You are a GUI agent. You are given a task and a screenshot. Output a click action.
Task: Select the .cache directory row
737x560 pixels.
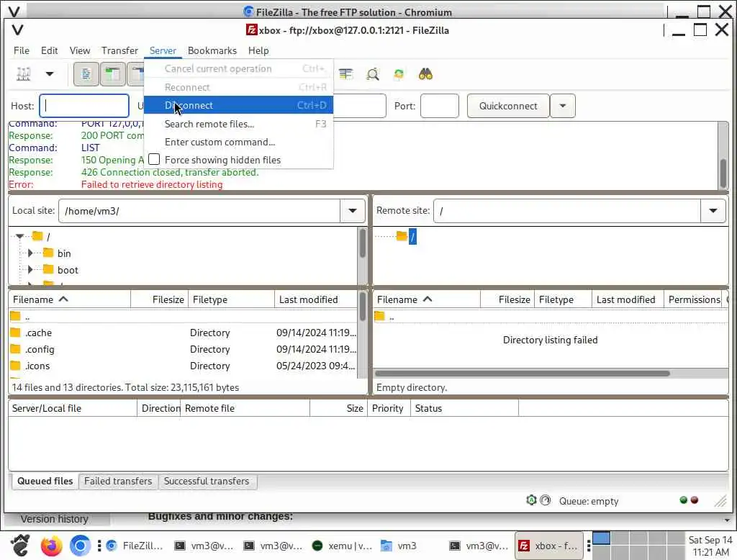click(183, 333)
